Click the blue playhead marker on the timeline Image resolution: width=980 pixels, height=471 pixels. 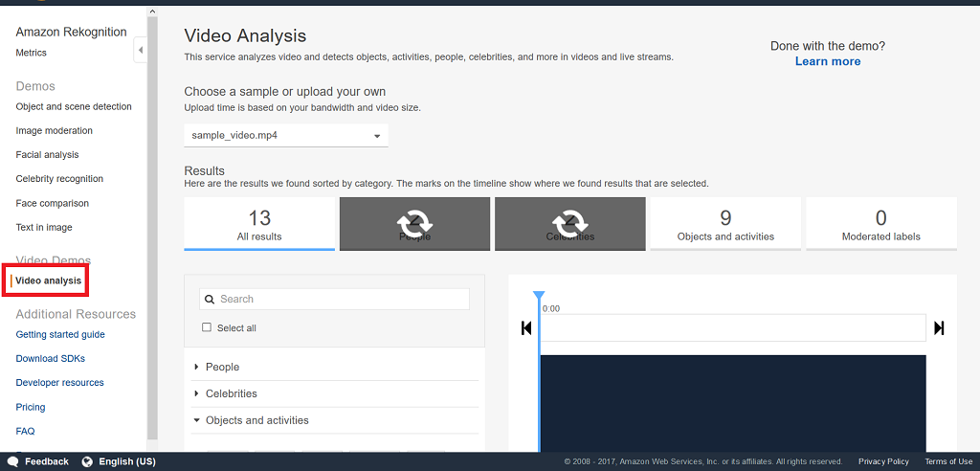pos(540,295)
